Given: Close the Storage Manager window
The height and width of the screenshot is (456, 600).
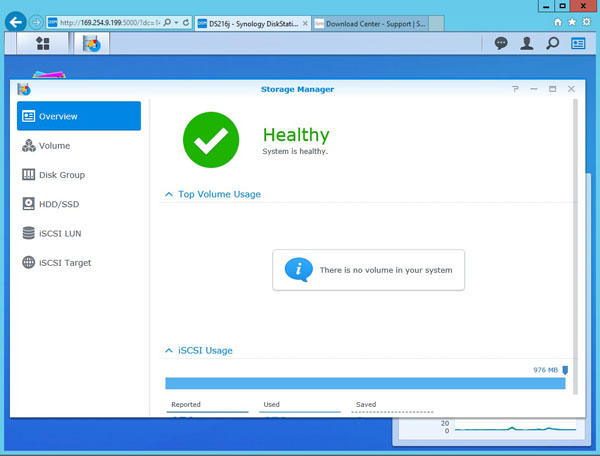Looking at the screenshot, I should pos(571,89).
